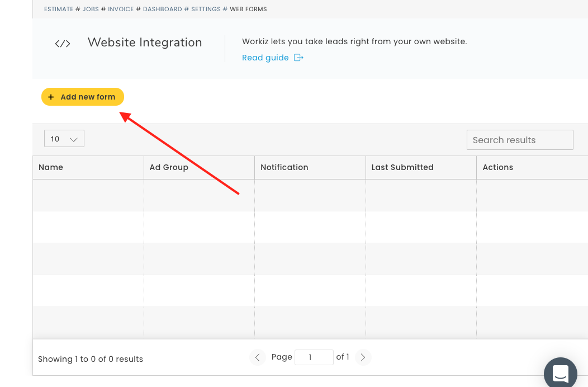The image size is (588, 387).
Task: Sort by the Name column header
Action: click(51, 167)
